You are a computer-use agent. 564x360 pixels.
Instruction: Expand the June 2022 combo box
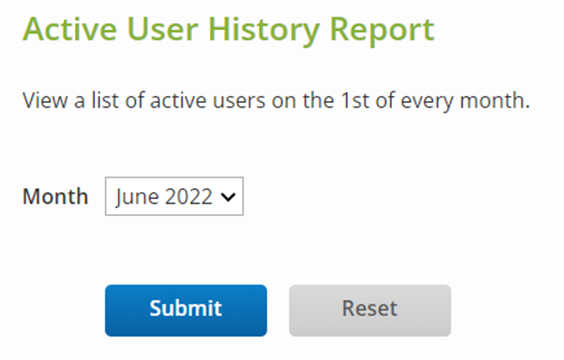(x=174, y=196)
